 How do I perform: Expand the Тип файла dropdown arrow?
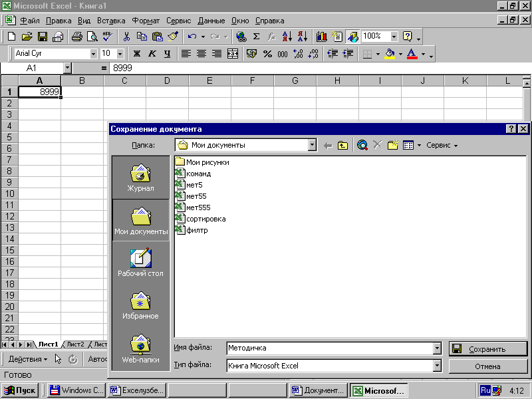(x=437, y=366)
